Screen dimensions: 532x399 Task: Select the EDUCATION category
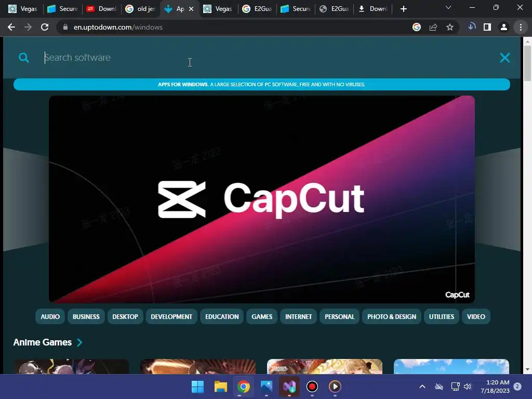[222, 316]
